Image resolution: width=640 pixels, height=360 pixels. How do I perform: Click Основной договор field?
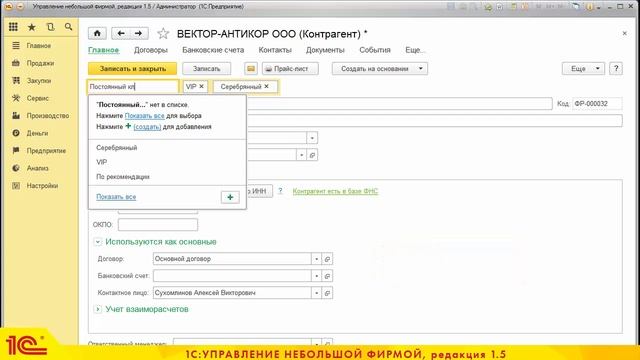[232, 259]
